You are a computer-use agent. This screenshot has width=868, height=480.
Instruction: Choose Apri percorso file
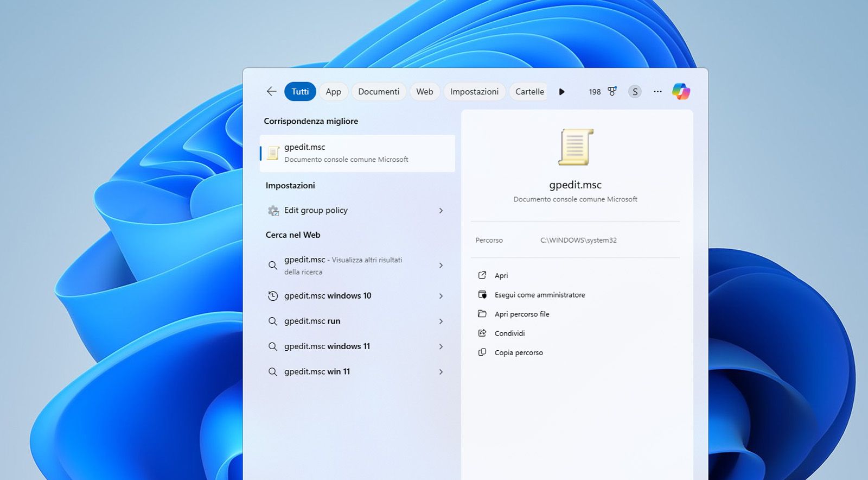522,314
